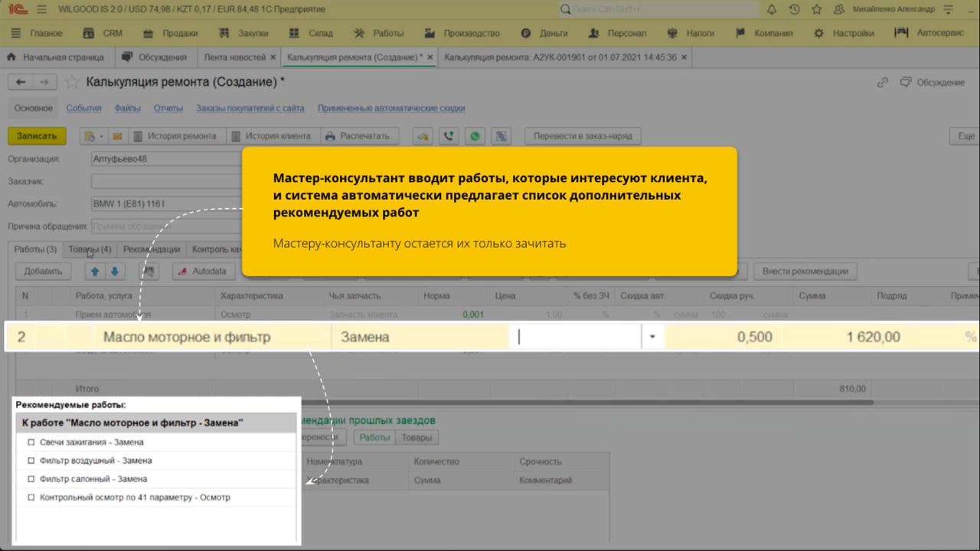This screenshot has height=551, width=980.
Task: Enable 'Фильтр салонный - Замена' checkbox
Action: [x=31, y=479]
